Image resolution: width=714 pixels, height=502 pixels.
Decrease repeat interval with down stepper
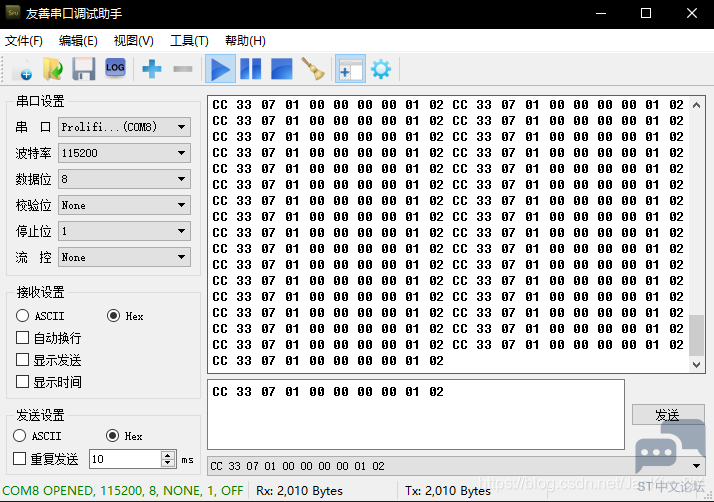[x=168, y=463]
